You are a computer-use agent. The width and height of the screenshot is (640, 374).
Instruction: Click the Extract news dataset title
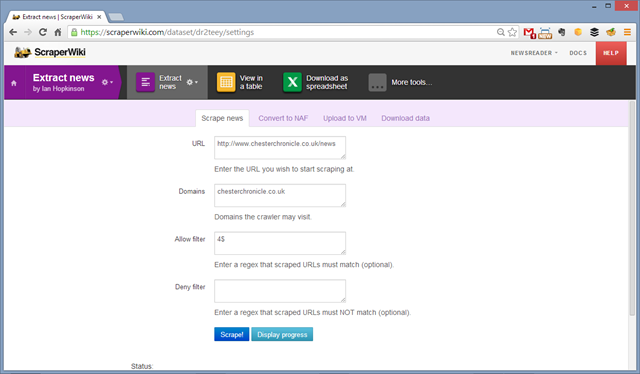click(63, 78)
